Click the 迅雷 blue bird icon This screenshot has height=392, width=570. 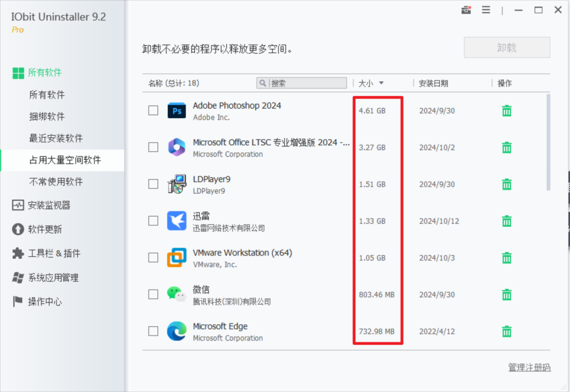point(177,221)
